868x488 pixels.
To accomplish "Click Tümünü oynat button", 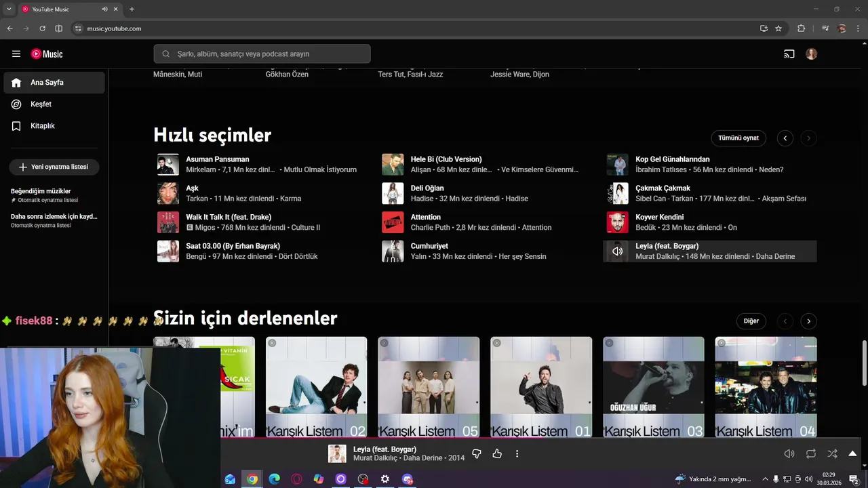I will [x=738, y=138].
